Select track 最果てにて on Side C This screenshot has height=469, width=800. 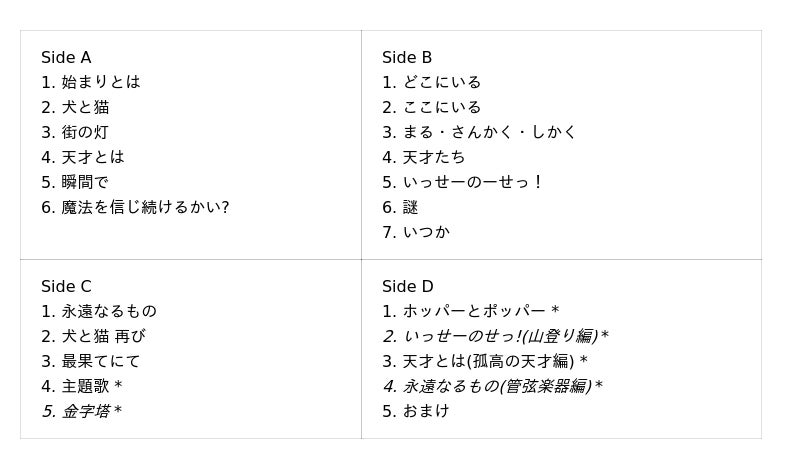pos(100,362)
